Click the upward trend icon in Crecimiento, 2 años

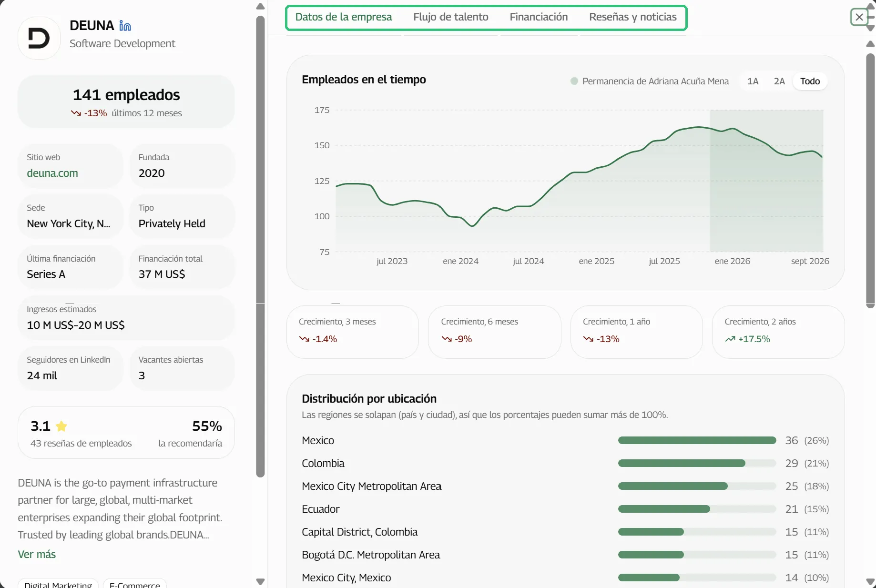730,339
